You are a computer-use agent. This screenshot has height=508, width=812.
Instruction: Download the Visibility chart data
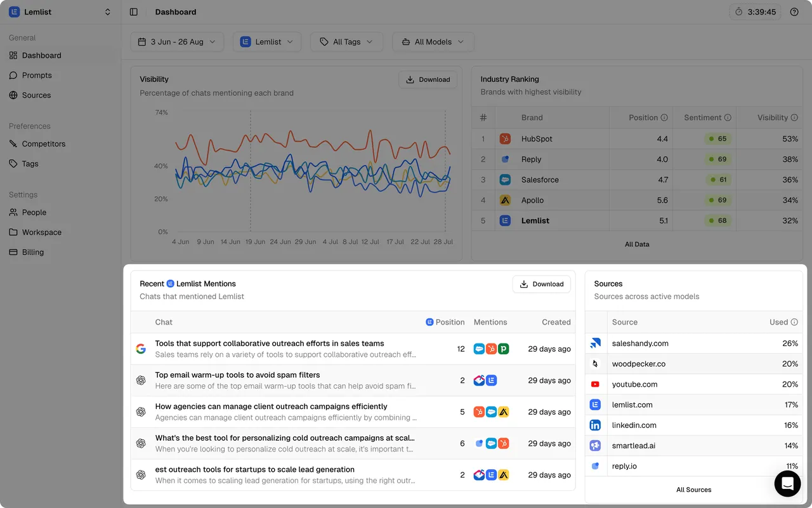pyautogui.click(x=428, y=79)
